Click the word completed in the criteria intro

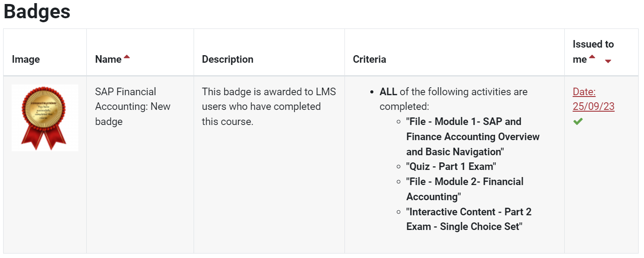pos(403,107)
